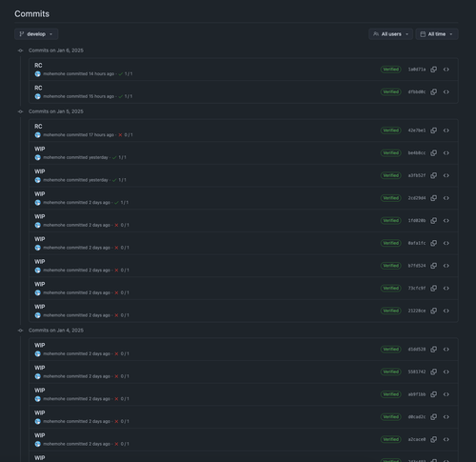Open the RC commit committed 14 hours ago
The height and width of the screenshot is (462, 476).
(38, 66)
